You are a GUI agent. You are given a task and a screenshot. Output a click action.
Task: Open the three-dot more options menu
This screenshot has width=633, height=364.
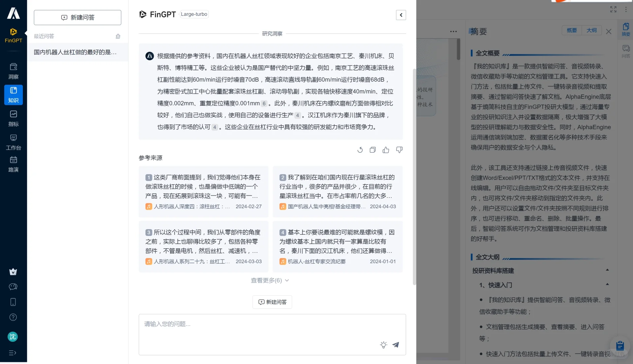click(453, 32)
